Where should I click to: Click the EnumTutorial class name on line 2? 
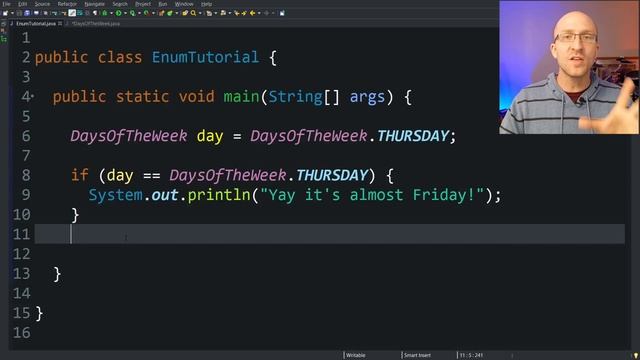[205, 57]
